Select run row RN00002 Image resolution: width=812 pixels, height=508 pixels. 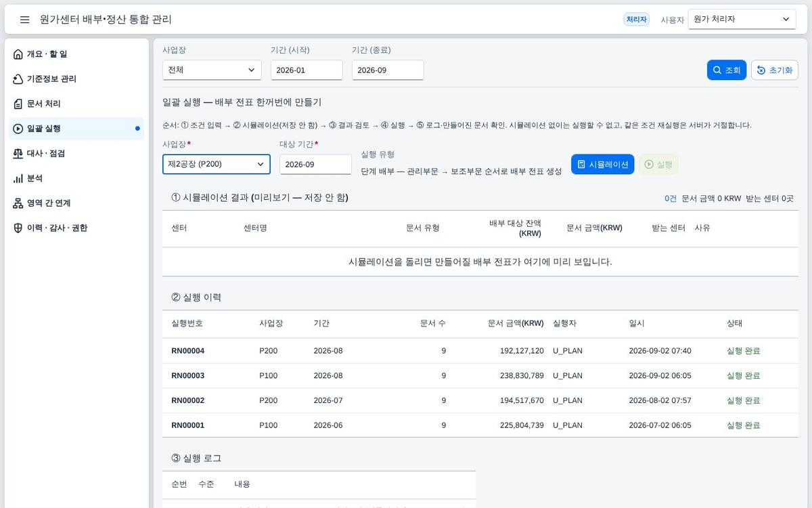point(480,400)
